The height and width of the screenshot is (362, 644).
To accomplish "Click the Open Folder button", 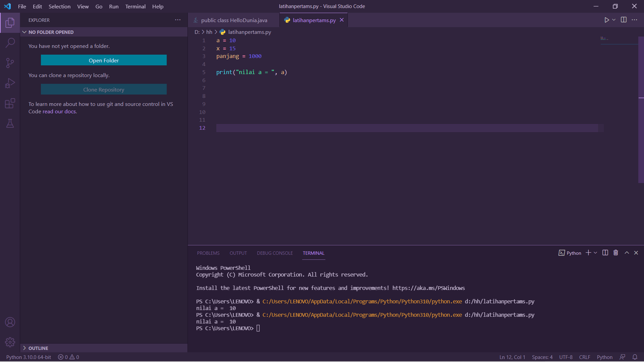I will [x=104, y=60].
